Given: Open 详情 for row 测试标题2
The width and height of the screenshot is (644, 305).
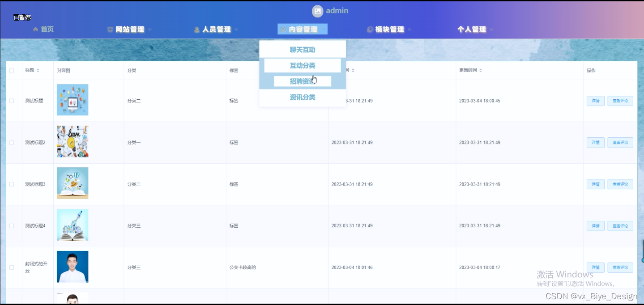Looking at the screenshot, I should [x=596, y=143].
